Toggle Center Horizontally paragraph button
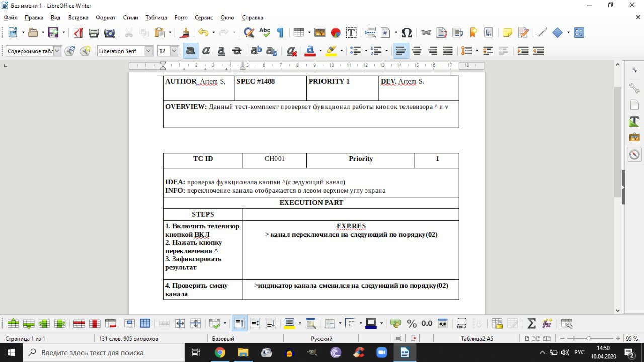Screen dimensions: 644x362 (417, 51)
